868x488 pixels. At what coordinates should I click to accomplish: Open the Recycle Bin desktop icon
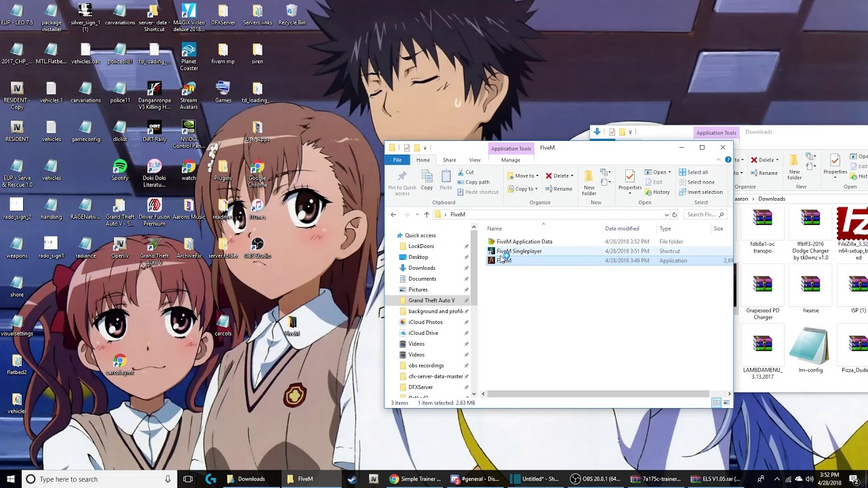(x=292, y=15)
